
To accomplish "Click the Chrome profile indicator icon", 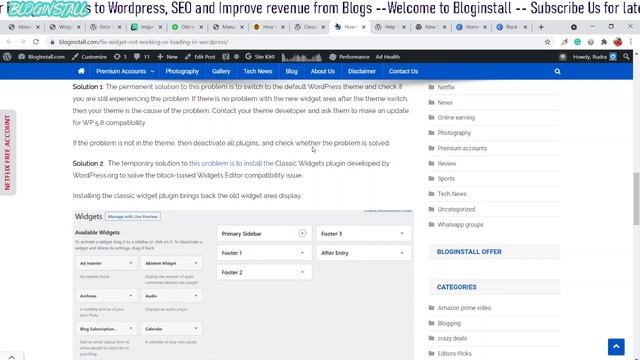I will (573, 27).
